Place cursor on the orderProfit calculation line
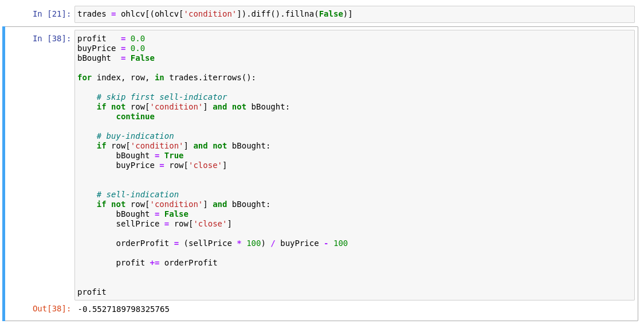The height and width of the screenshot is (324, 644). 232,243
